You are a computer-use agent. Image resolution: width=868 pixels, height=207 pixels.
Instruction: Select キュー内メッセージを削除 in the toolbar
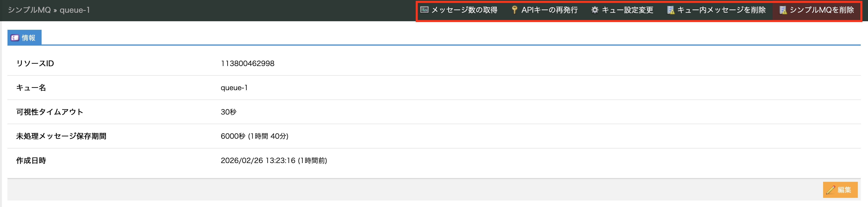pyautogui.click(x=721, y=10)
